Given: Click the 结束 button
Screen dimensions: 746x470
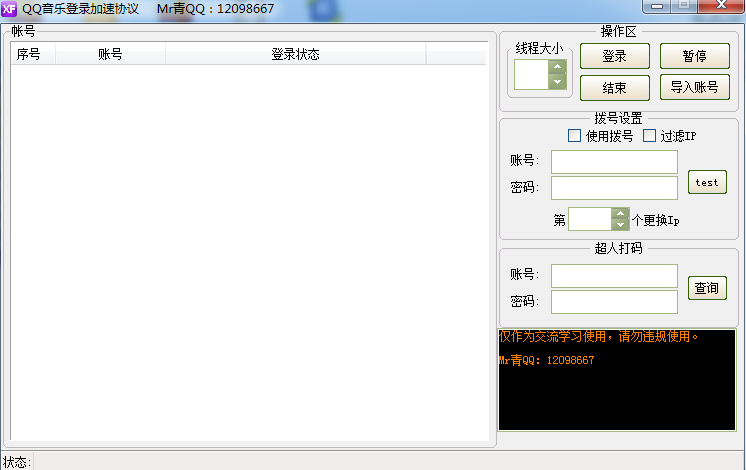Looking at the screenshot, I should [615, 88].
